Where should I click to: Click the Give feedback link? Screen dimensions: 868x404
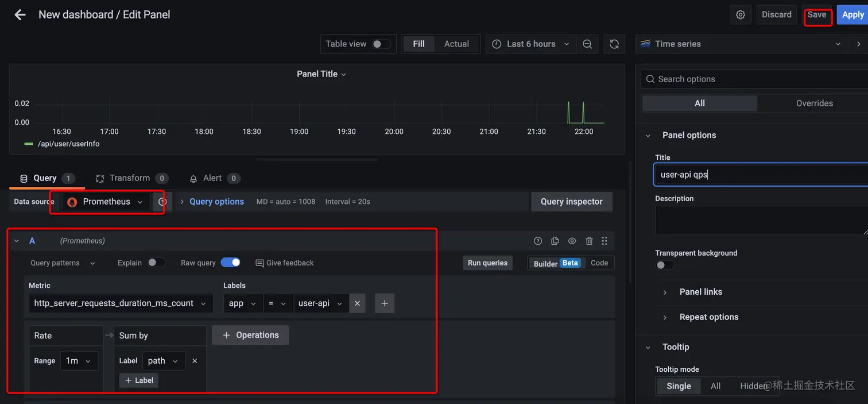[x=285, y=263]
